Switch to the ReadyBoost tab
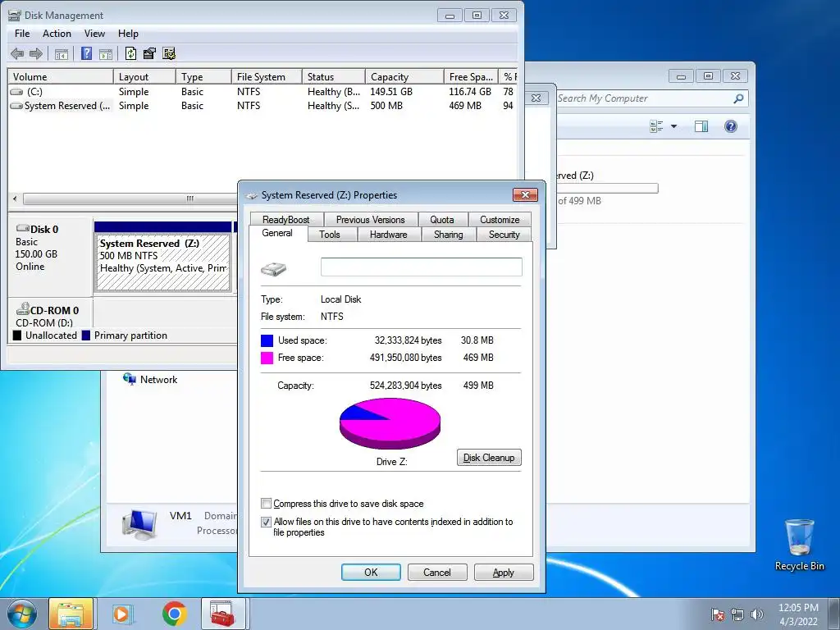Viewport: 840px width, 630px height. (x=286, y=220)
